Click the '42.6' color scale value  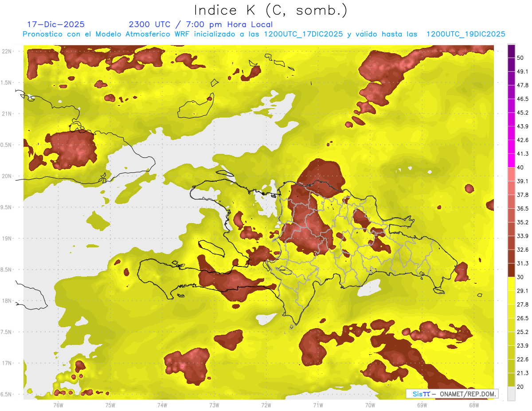(x=523, y=140)
